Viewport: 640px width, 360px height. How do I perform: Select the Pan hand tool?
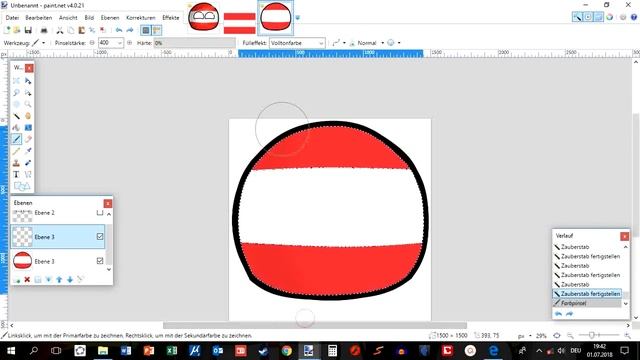tap(28, 116)
